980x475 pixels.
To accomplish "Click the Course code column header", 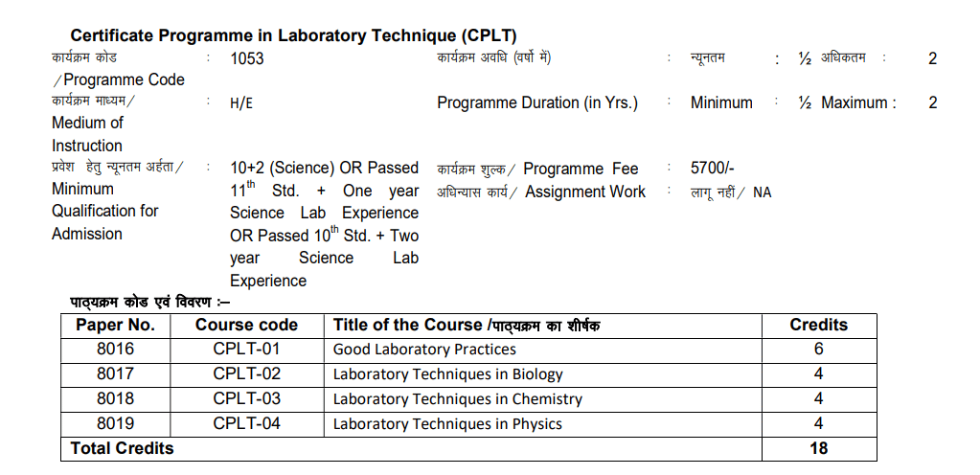I will [x=246, y=325].
